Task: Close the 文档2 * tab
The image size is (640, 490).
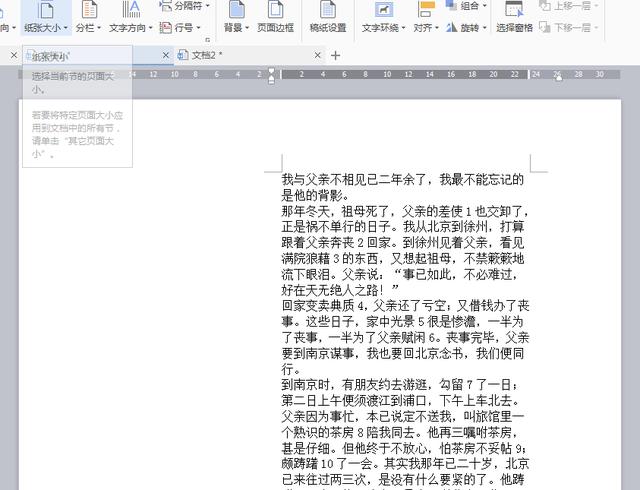Action: pos(318,55)
